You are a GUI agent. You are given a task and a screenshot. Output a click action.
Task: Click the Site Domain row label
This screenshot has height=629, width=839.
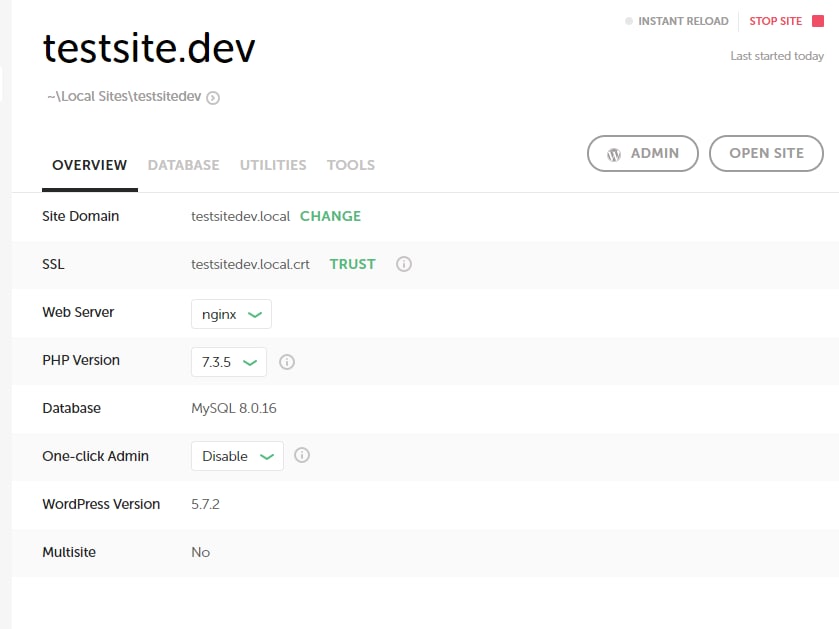pos(81,216)
